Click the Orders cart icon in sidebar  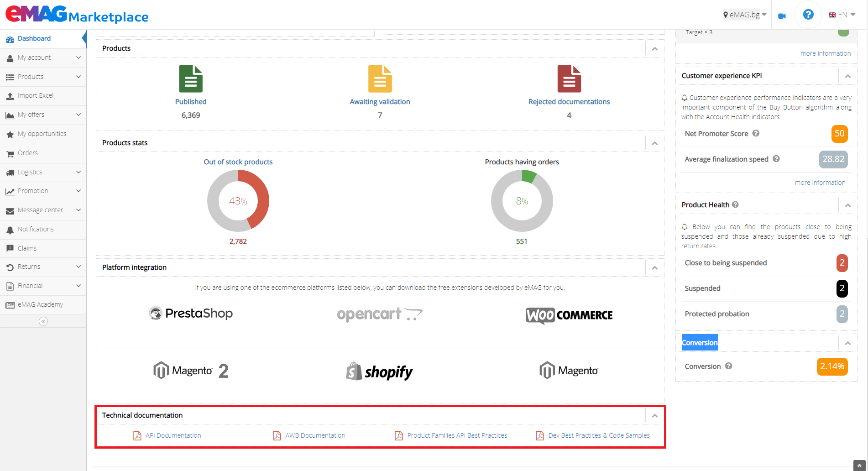tap(10, 153)
